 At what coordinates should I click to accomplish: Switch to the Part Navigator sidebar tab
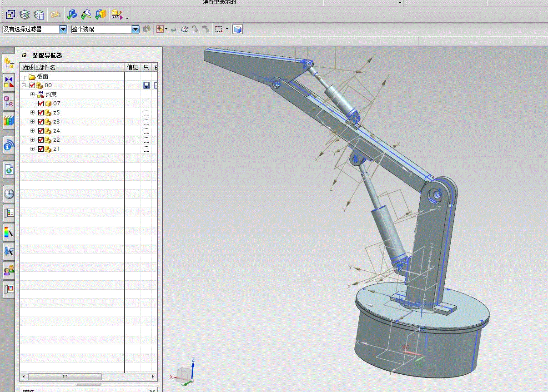[x=9, y=101]
